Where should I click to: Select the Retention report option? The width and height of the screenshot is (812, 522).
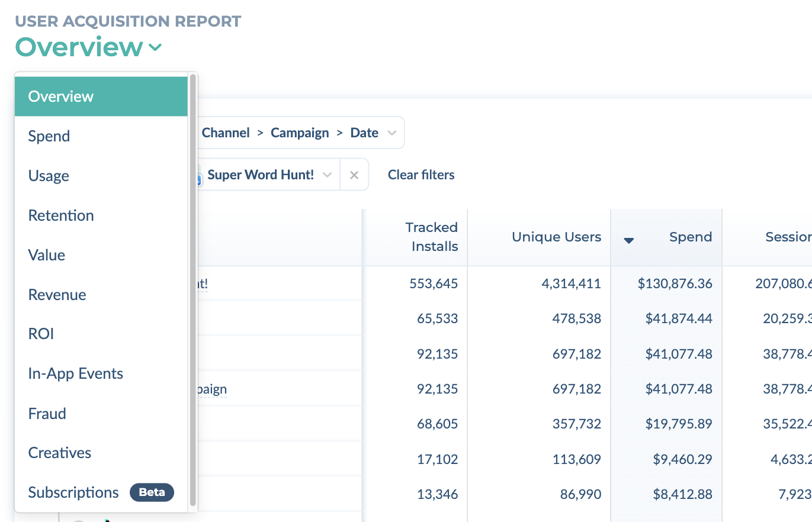pyautogui.click(x=101, y=215)
